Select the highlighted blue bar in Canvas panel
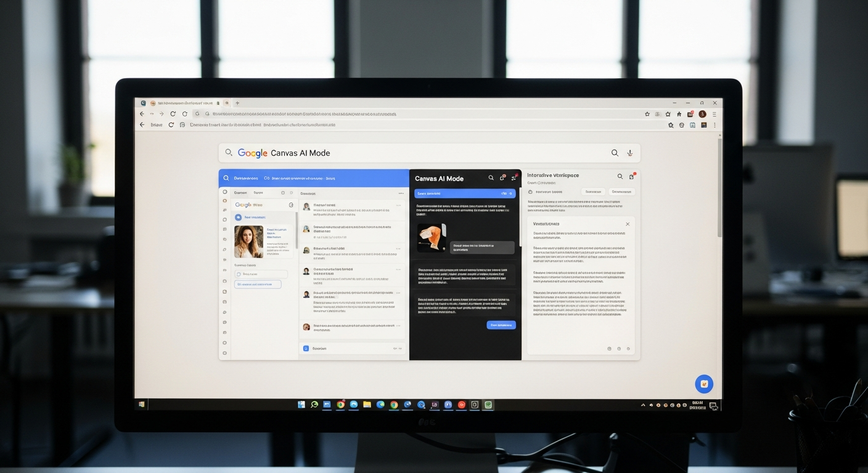This screenshot has height=473, width=868. 465,193
